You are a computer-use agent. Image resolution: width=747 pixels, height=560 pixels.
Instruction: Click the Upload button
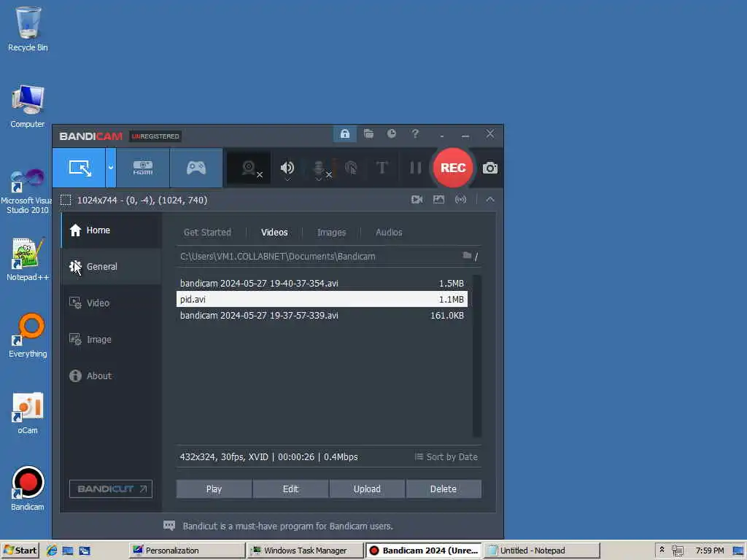(x=367, y=489)
